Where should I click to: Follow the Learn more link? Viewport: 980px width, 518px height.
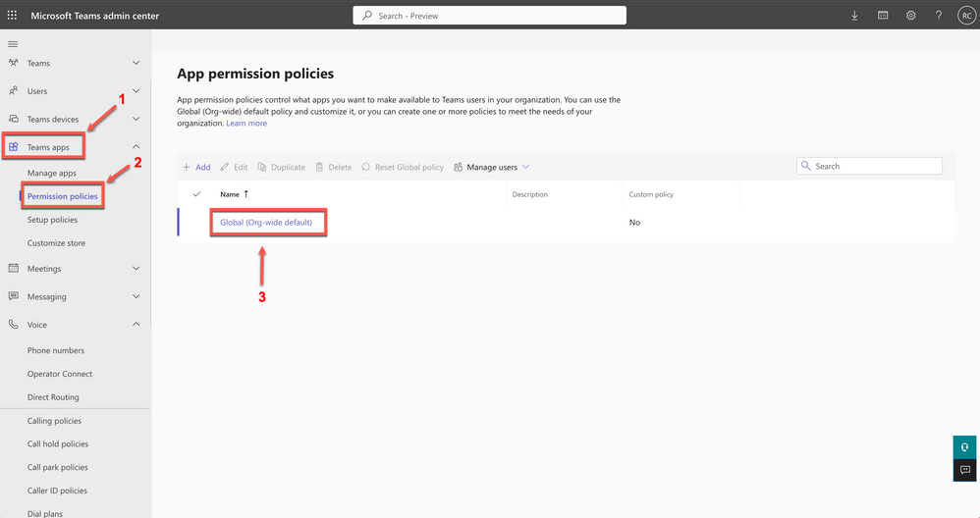(246, 123)
